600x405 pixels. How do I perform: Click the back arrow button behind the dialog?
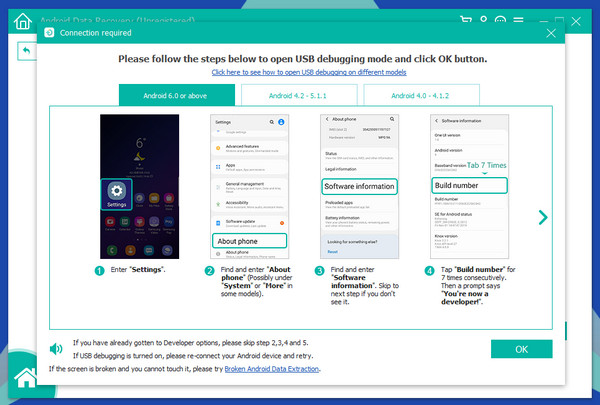[27, 51]
